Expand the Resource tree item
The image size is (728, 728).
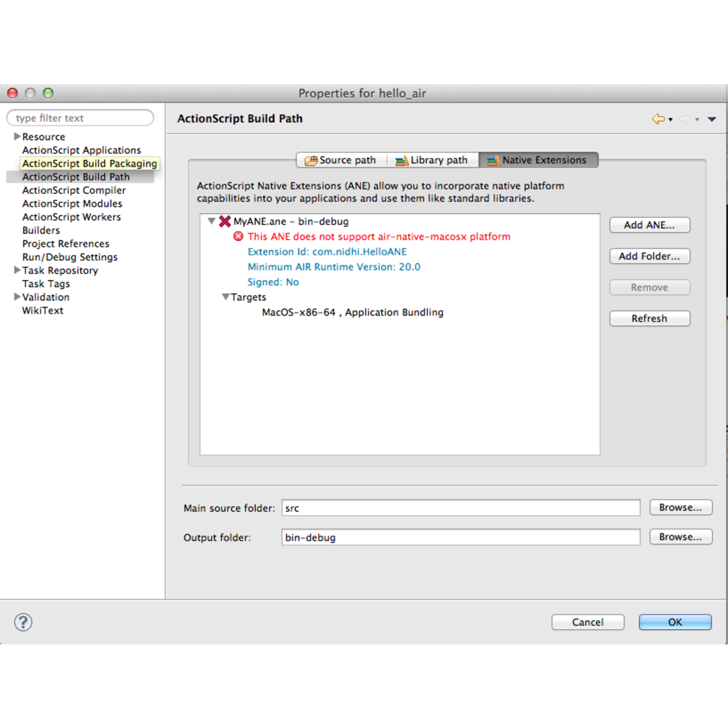click(16, 136)
